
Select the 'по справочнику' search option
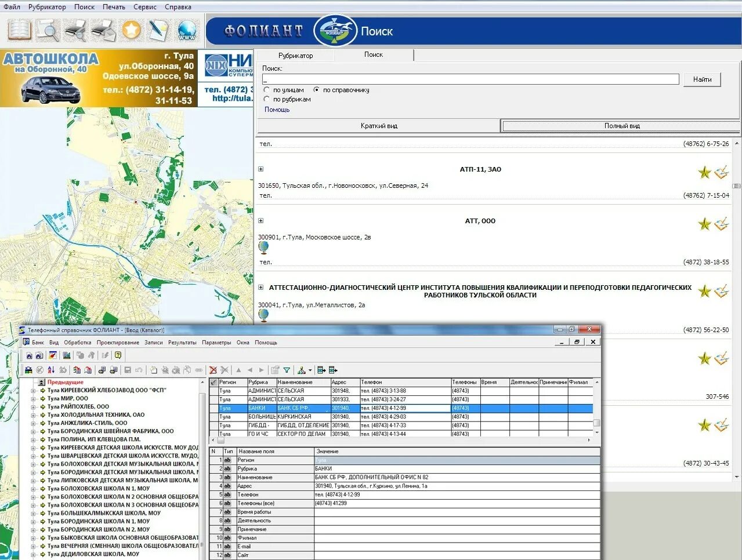(x=316, y=90)
